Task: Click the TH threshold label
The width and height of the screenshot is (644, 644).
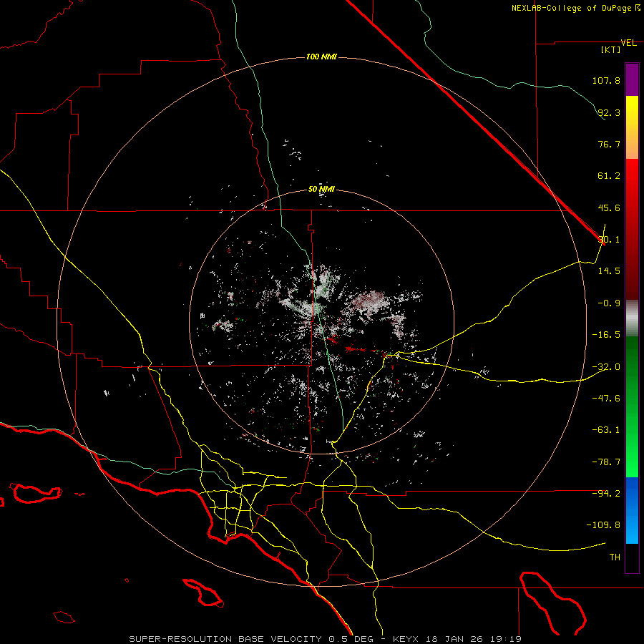Action: (x=615, y=557)
